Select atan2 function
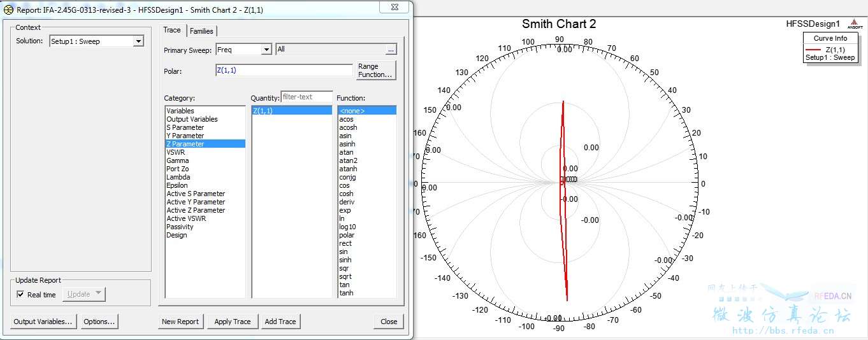This screenshot has width=868, height=340. coord(367,160)
